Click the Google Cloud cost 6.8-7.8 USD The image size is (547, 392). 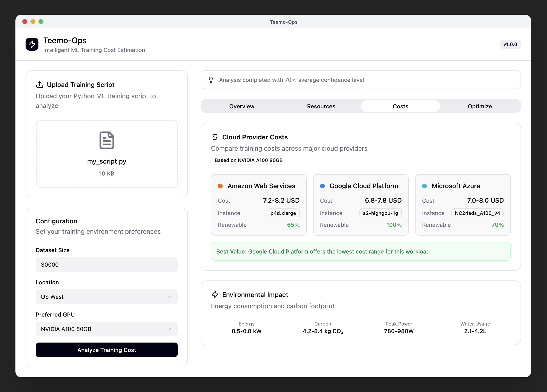(383, 200)
